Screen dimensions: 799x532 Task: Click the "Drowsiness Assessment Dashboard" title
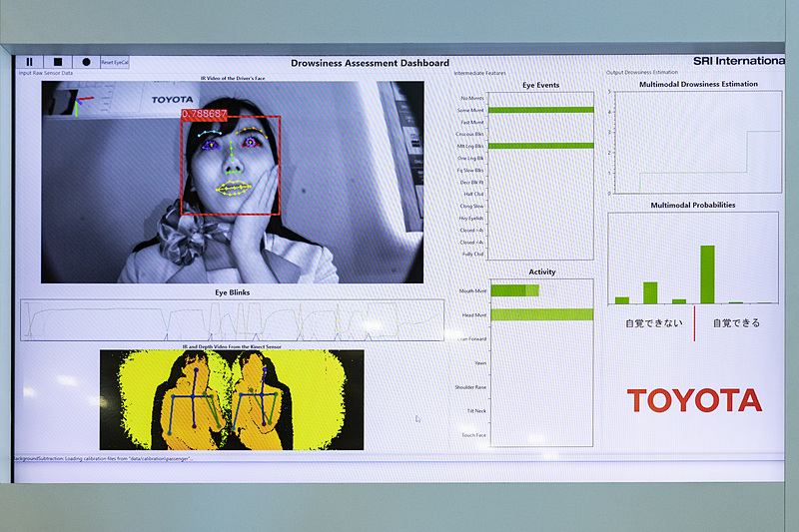[370, 63]
